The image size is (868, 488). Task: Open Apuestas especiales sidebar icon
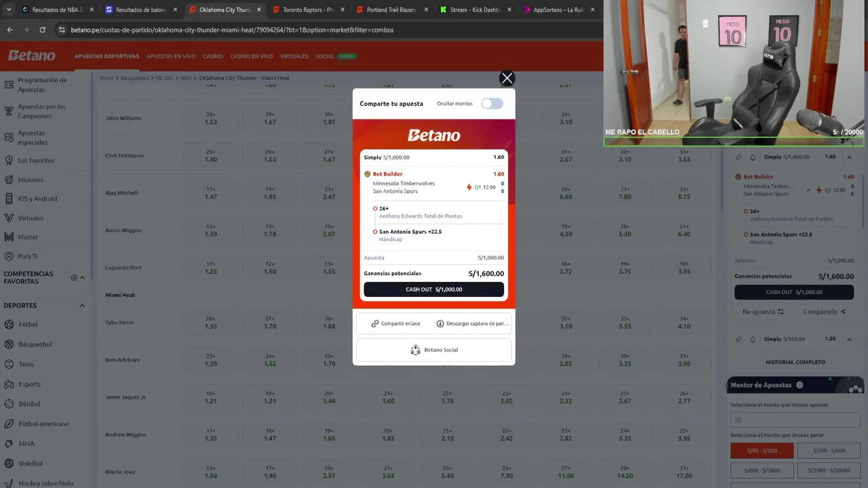tap(9, 138)
